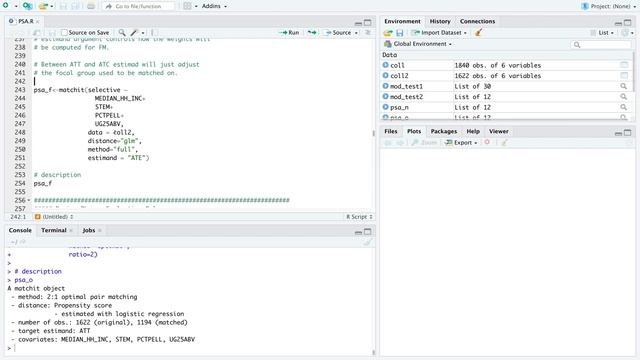Inspect psa_n with magnifier icon
Image resolution: width=640 pixels, height=360 pixels.
623,107
